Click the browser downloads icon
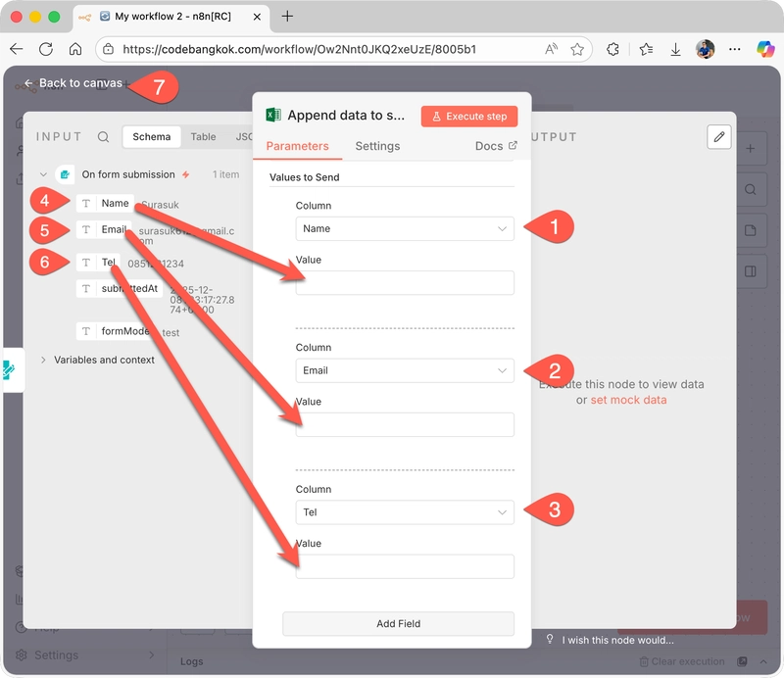 [x=675, y=49]
